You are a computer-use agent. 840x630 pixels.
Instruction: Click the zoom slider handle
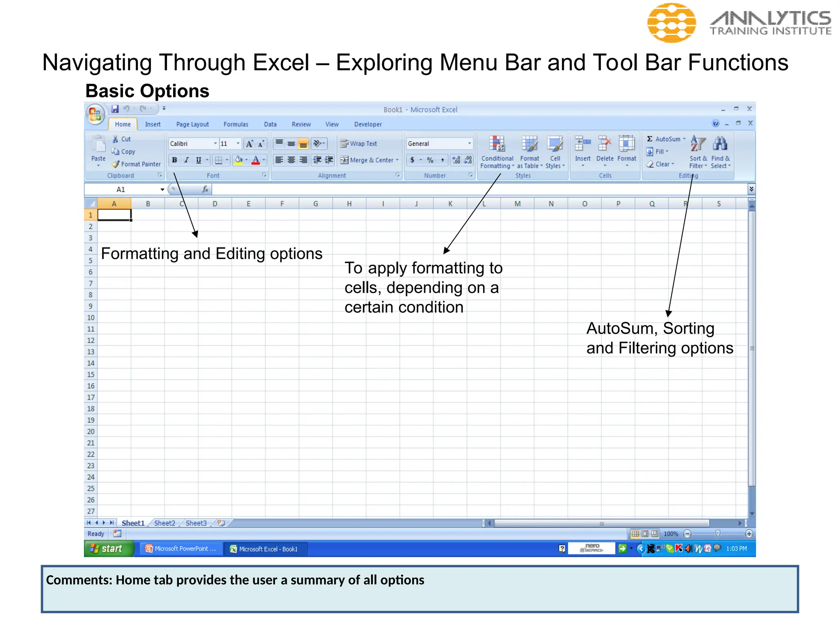(718, 533)
